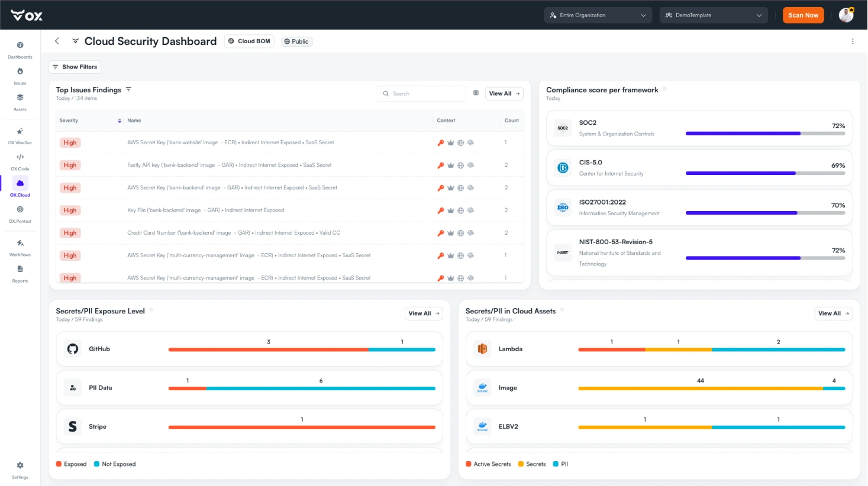Open the dashboard selector chevron beside title
The image size is (868, 486).
pos(75,41)
